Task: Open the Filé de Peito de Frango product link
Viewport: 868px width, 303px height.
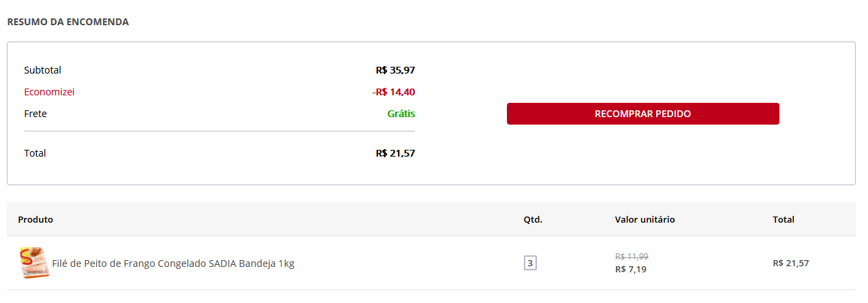Action: [173, 264]
